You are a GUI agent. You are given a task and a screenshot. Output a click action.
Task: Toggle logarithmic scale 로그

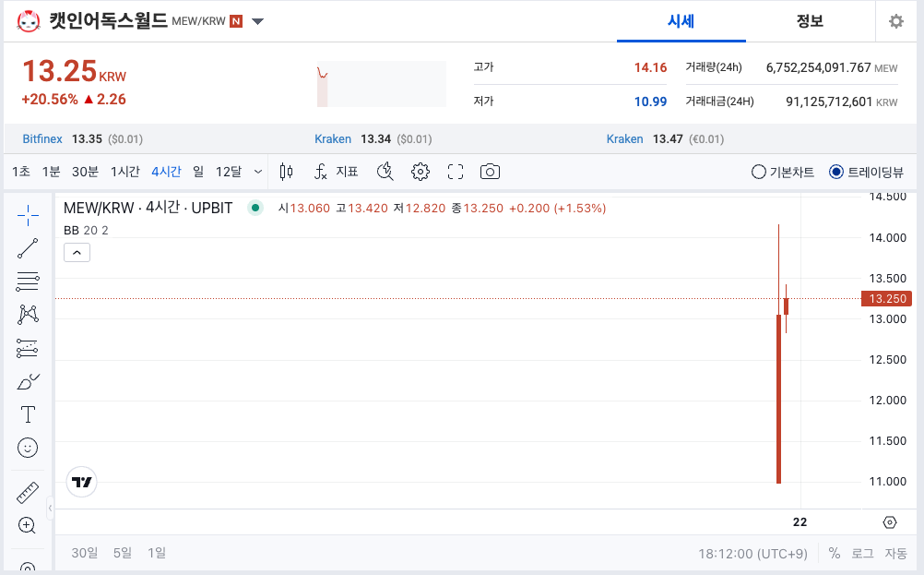click(862, 553)
